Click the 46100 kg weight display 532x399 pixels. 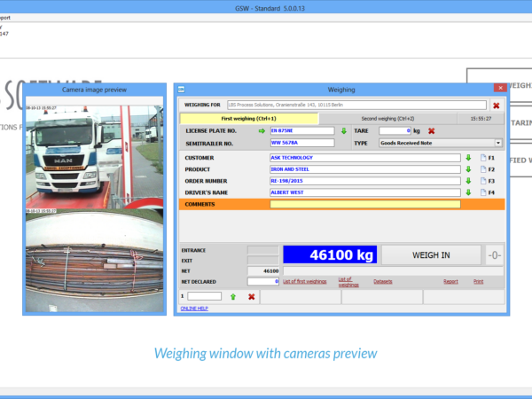pyautogui.click(x=330, y=254)
